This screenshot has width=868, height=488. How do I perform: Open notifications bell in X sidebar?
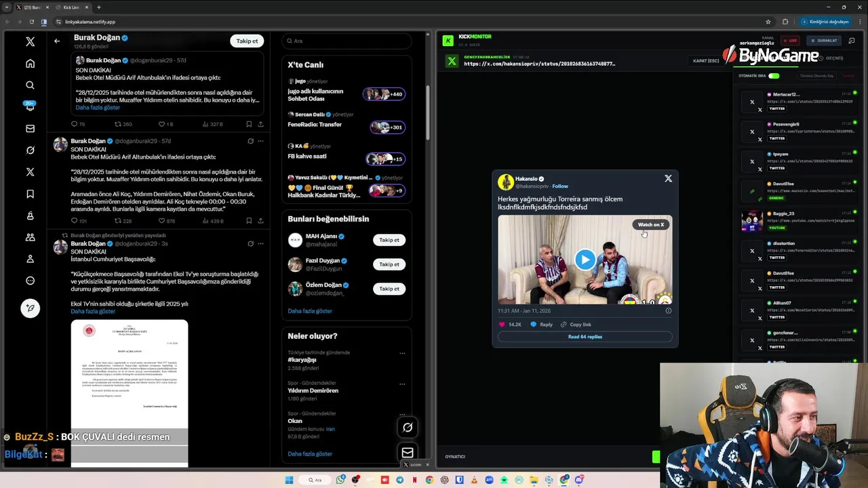30,106
